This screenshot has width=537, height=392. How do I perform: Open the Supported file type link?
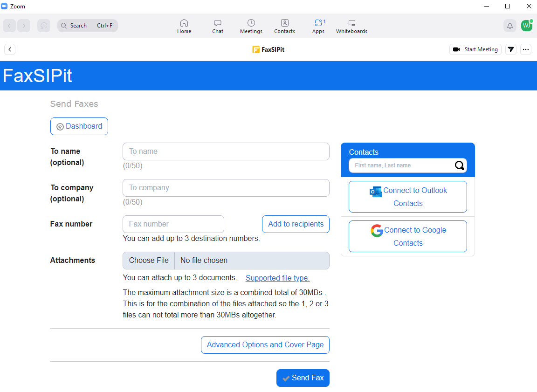click(x=277, y=278)
